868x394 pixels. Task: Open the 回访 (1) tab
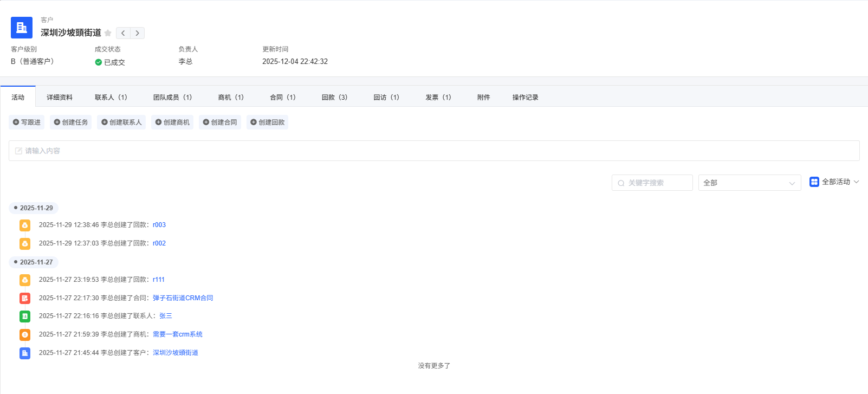tap(386, 97)
